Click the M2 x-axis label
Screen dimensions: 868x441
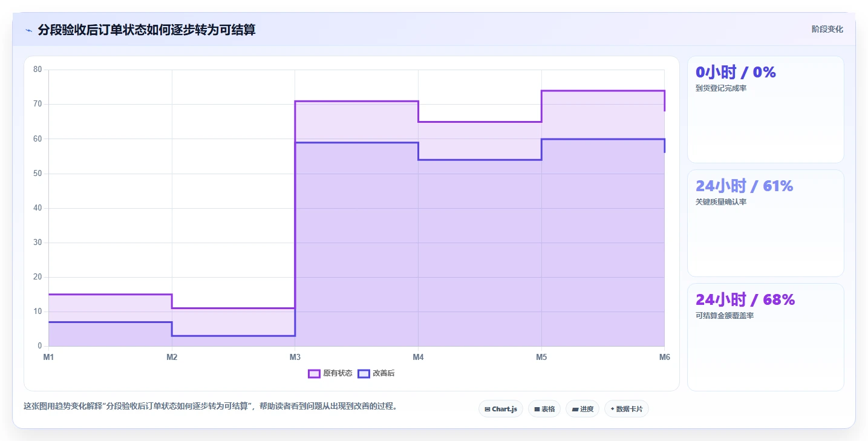tap(172, 358)
